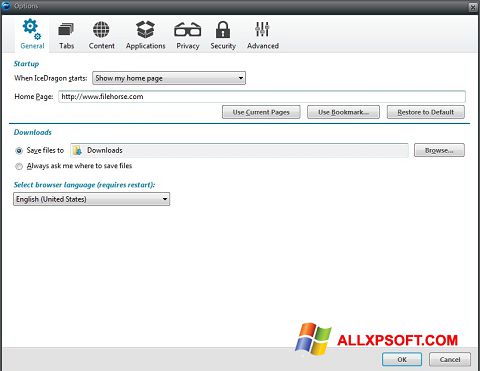This screenshot has width=480, height=371.
Task: Click Browse to choose download folder
Action: click(439, 150)
